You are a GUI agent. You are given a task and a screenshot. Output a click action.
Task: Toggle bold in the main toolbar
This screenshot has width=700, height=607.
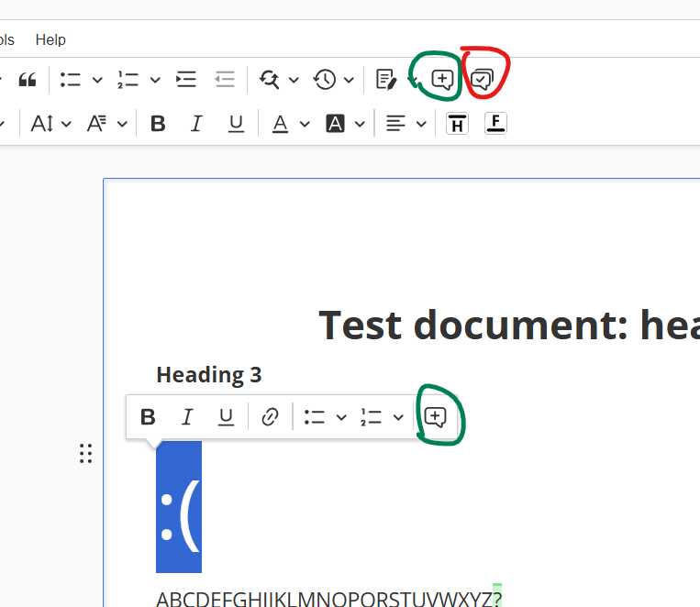(x=158, y=124)
